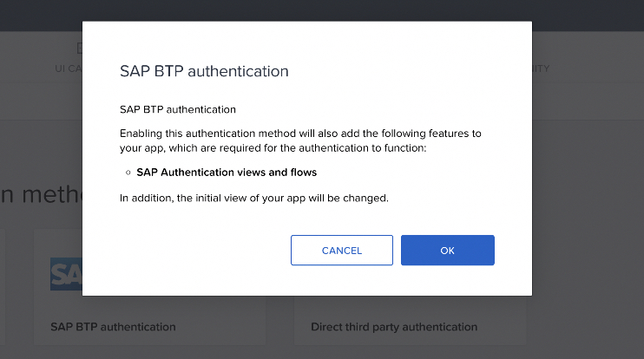Open the dimmed UI CA… tab
The width and height of the screenshot is (644, 359).
coord(69,69)
